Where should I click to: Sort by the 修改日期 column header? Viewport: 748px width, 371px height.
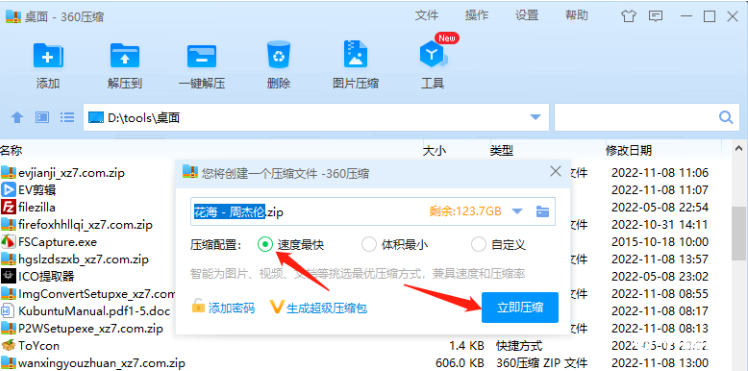click(x=629, y=151)
